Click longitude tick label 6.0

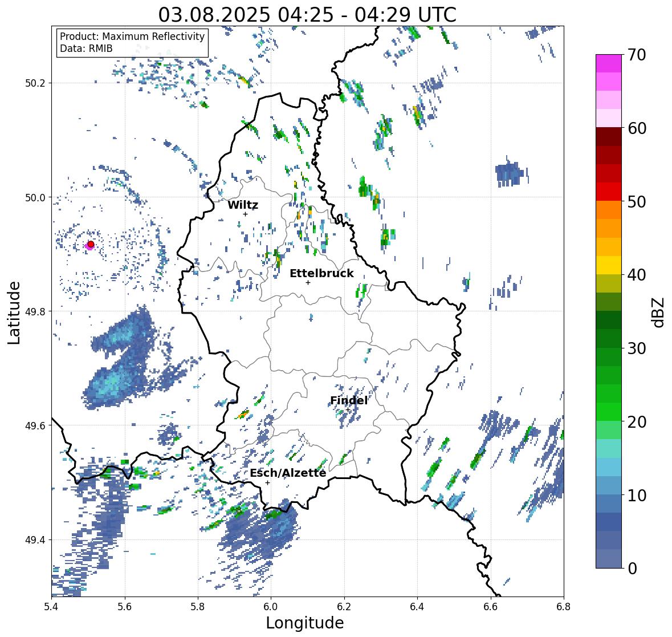click(271, 607)
